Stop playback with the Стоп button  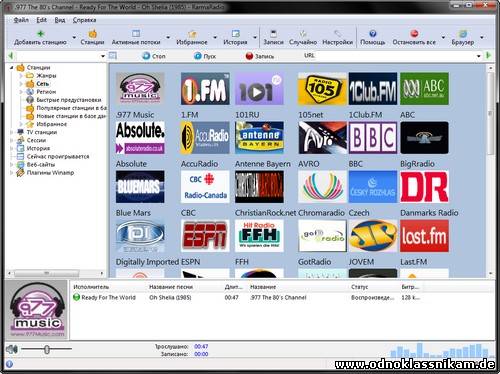pyautogui.click(x=154, y=56)
